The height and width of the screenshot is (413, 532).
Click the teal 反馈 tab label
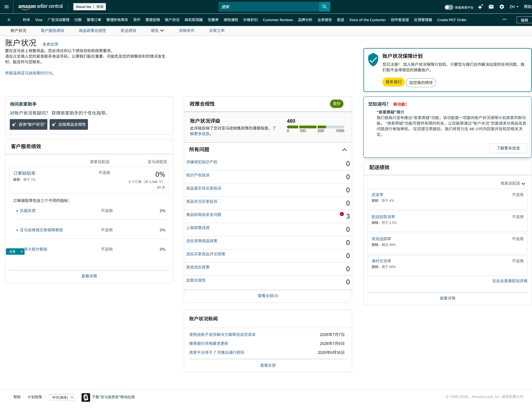click(x=12, y=252)
